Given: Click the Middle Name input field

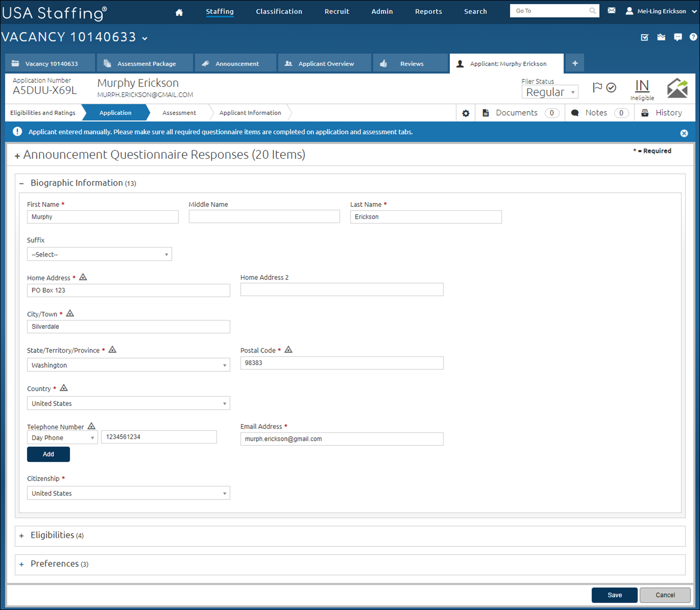Looking at the screenshot, I should [264, 217].
